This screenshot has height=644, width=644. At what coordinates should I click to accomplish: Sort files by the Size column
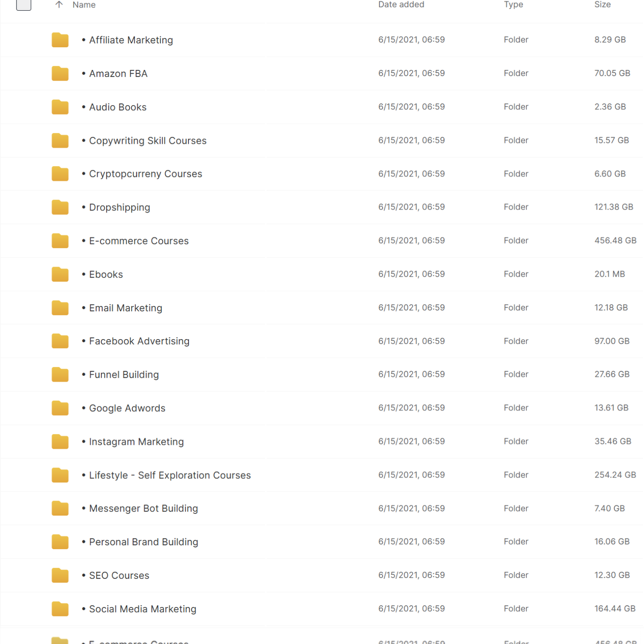[602, 5]
